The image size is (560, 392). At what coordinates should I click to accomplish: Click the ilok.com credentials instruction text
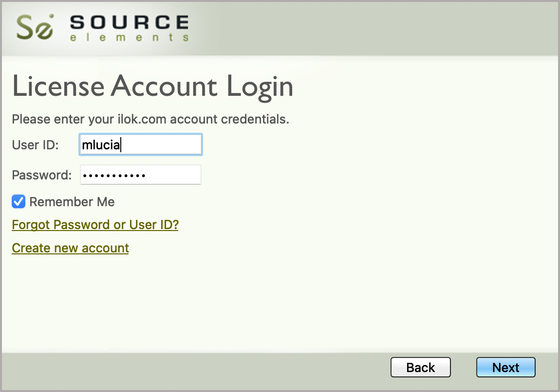pyautogui.click(x=150, y=119)
